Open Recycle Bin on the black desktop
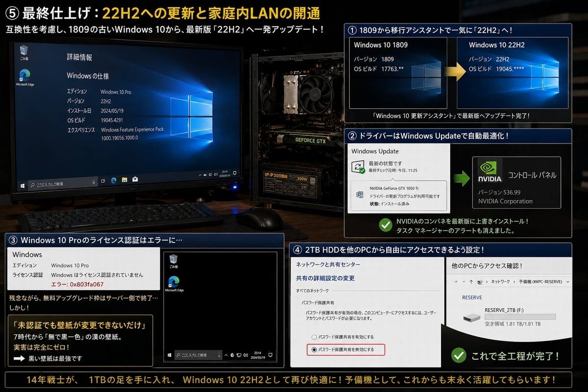Screen dimensions: 588x392 coord(174,261)
